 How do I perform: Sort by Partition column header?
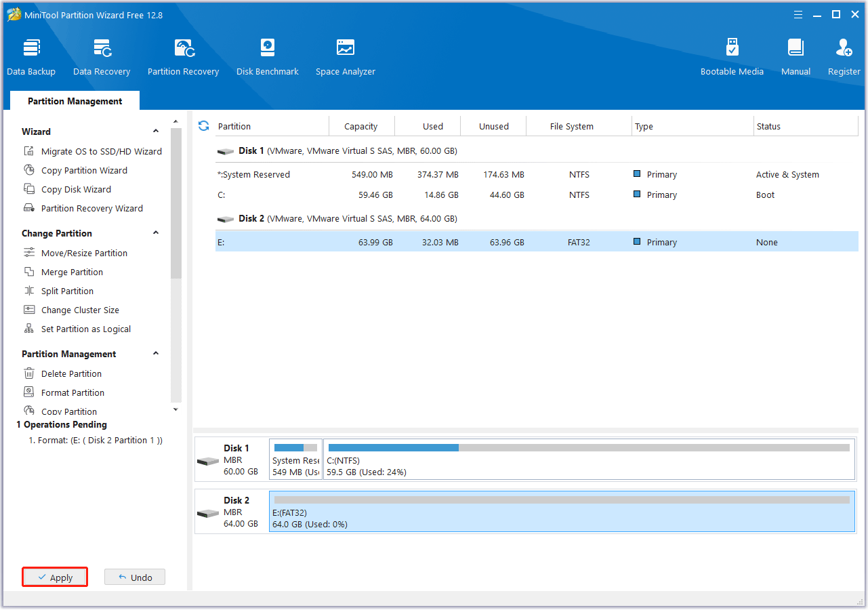coord(271,126)
